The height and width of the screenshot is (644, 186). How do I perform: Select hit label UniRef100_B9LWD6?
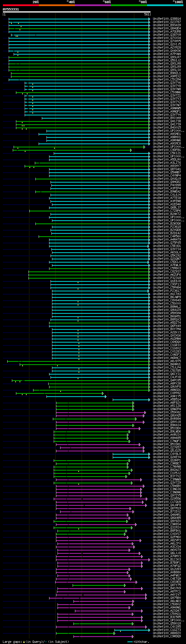[x=167, y=432]
